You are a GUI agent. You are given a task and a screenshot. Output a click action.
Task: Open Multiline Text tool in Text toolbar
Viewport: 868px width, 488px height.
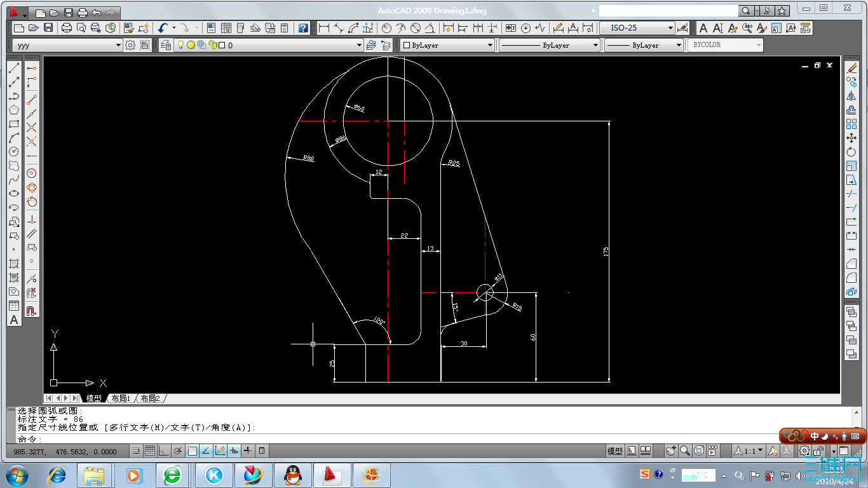pyautogui.click(x=703, y=28)
